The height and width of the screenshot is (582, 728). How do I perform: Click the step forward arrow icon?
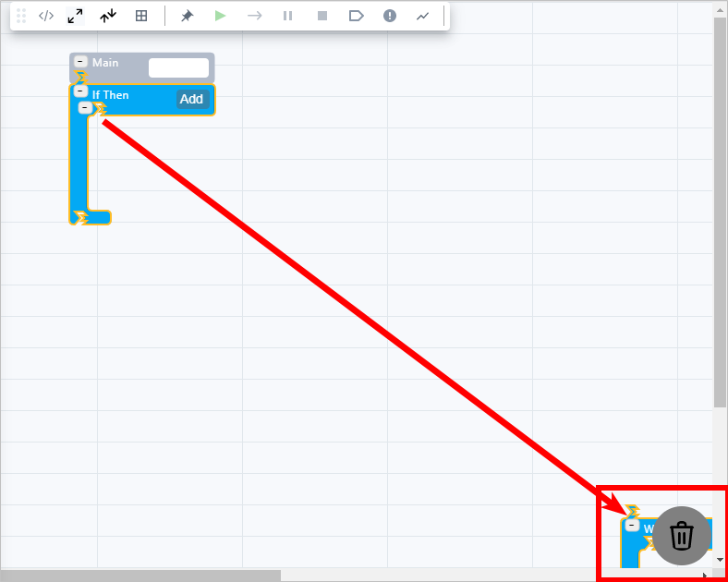[x=254, y=16]
